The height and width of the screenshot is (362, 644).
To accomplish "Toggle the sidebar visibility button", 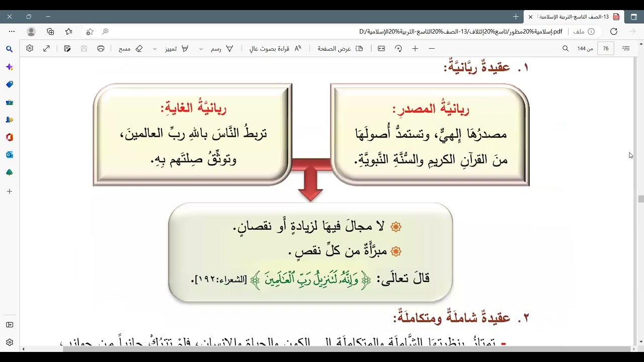I will (x=10, y=325).
